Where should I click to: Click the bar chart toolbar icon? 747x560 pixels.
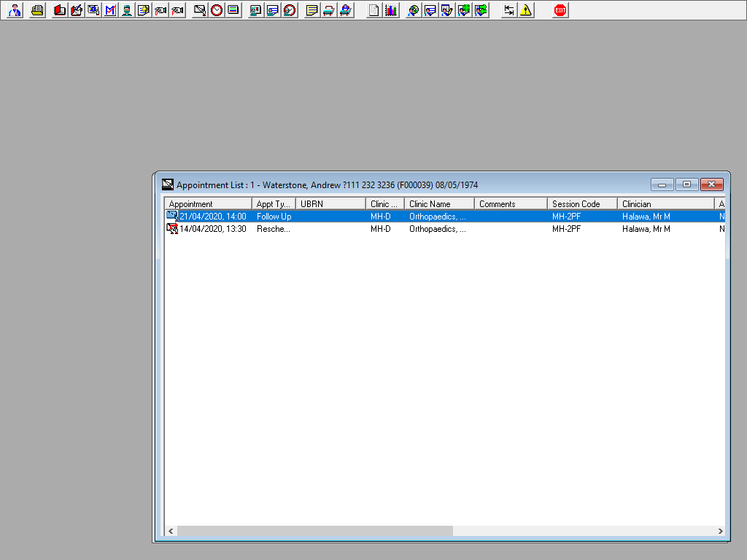click(391, 10)
